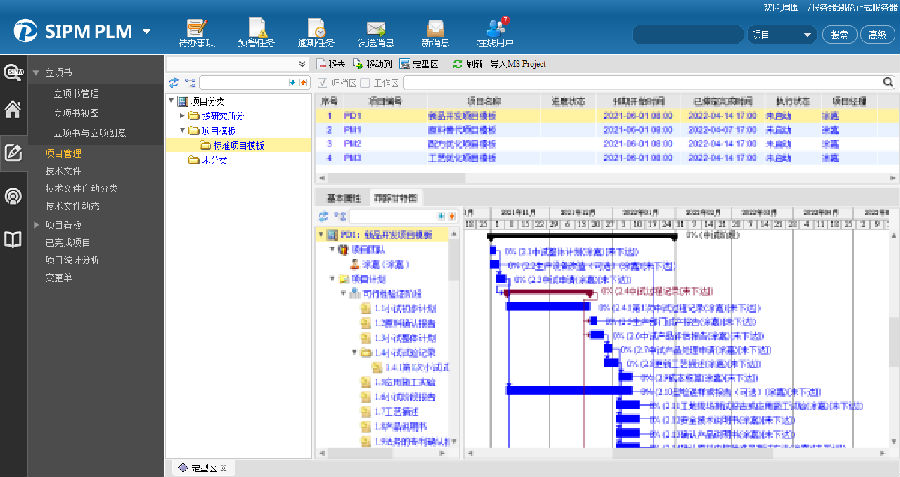
Task: Open online users icon with red badge
Action: pyautogui.click(x=495, y=28)
